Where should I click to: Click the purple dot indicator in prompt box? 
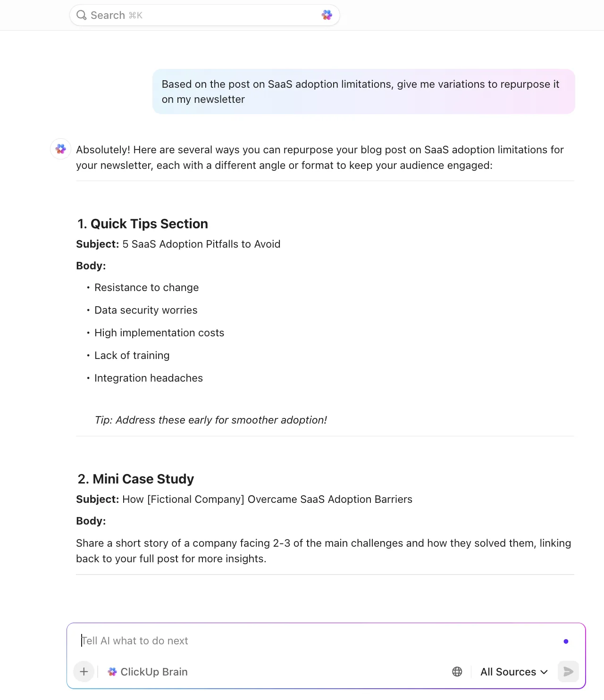pyautogui.click(x=566, y=642)
